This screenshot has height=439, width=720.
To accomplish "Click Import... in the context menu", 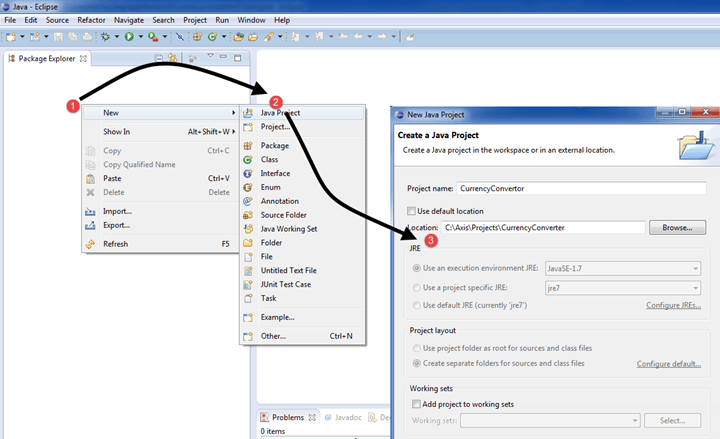I will click(117, 211).
